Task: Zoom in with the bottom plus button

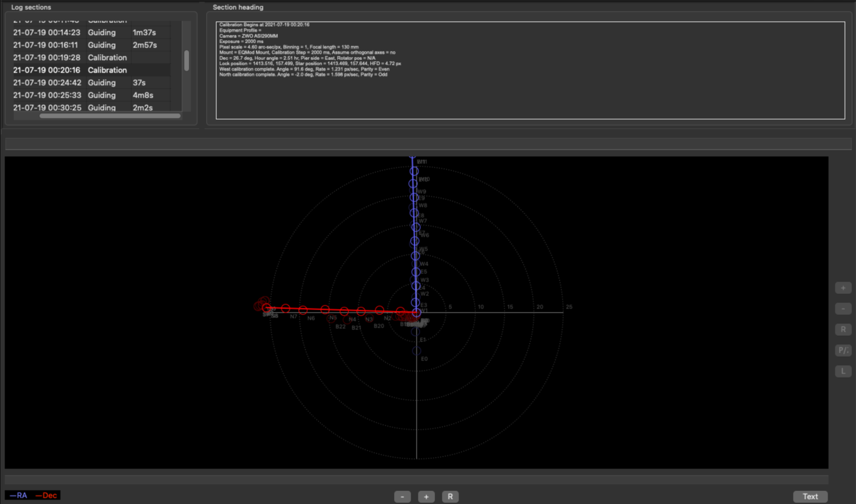Action: (x=426, y=497)
